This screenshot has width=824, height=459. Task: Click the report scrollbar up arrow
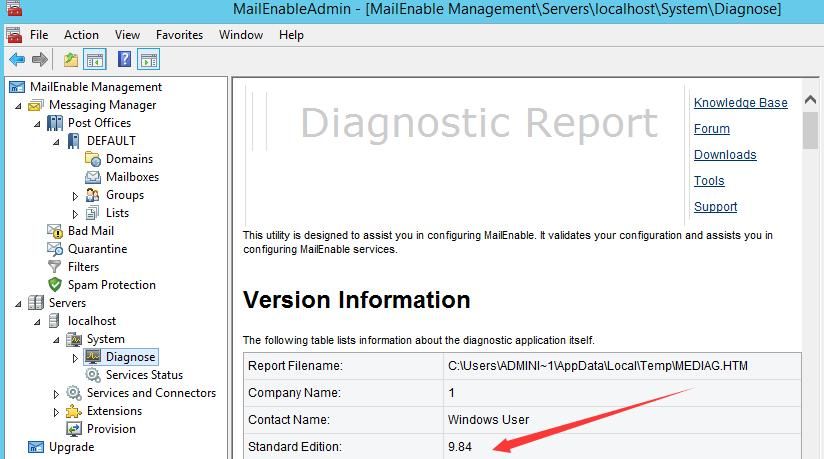[x=810, y=99]
